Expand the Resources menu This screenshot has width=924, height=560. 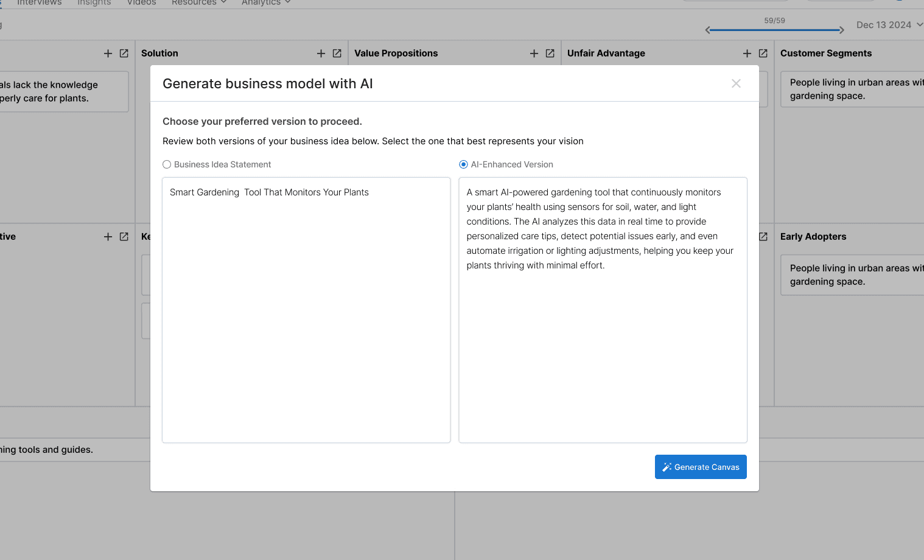coord(199,2)
